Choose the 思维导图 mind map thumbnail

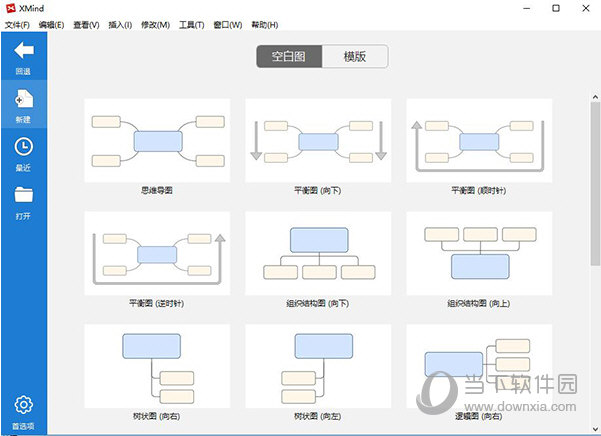point(157,141)
